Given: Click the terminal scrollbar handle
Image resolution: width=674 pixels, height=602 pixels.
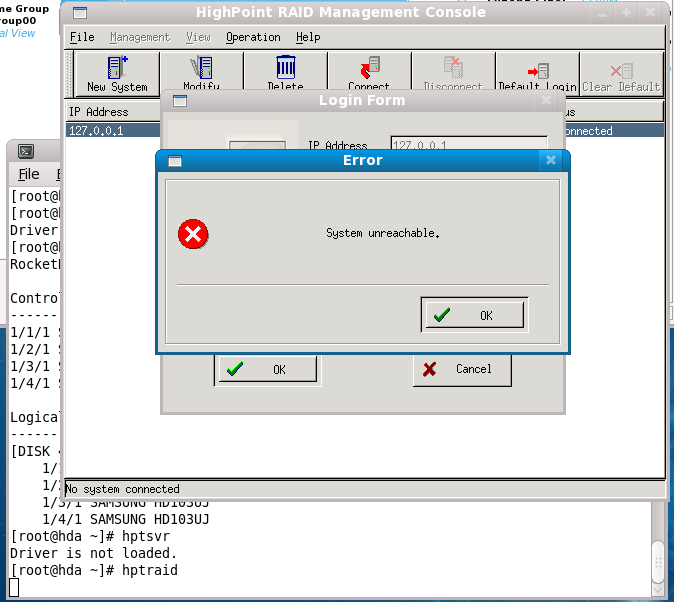Looking at the screenshot, I should click(x=659, y=562).
